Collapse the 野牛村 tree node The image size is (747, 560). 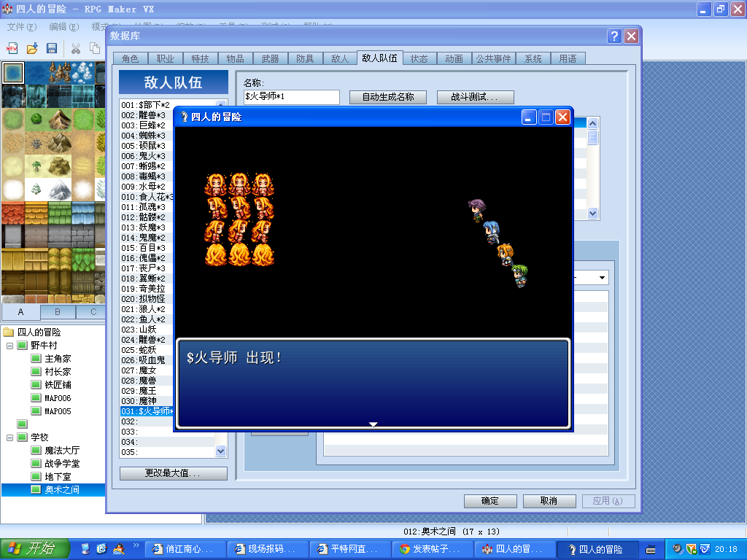[9, 345]
